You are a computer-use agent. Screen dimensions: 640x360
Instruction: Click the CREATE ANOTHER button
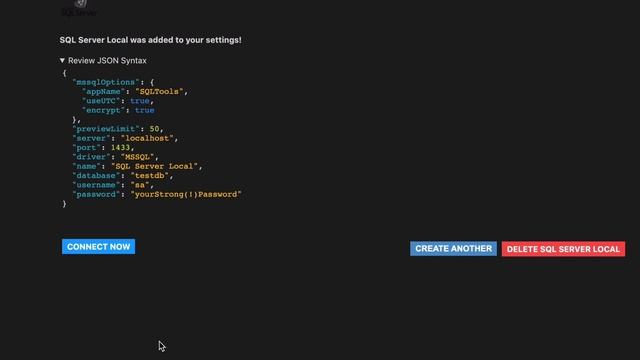tap(453, 249)
